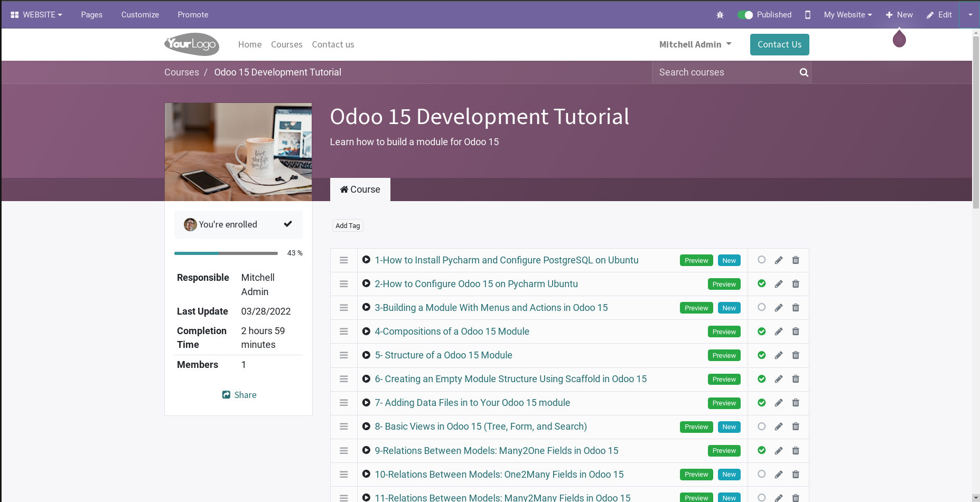This screenshot has height=502, width=980.
Task: Open Courses in site navigation
Action: [x=287, y=44]
